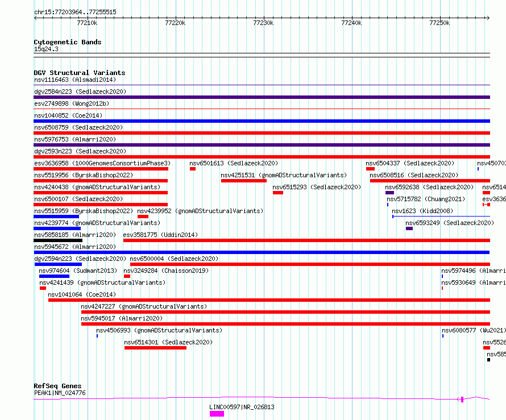
Task: Click the nsv1041064 (Coe2014) label
Action: [x=82, y=294]
